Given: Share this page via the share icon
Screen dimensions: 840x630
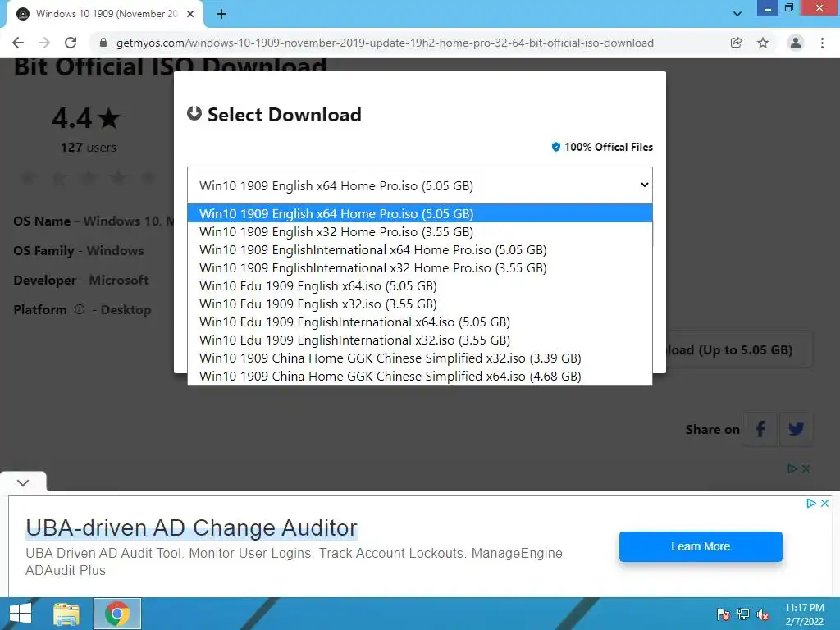Looking at the screenshot, I should coord(736,43).
